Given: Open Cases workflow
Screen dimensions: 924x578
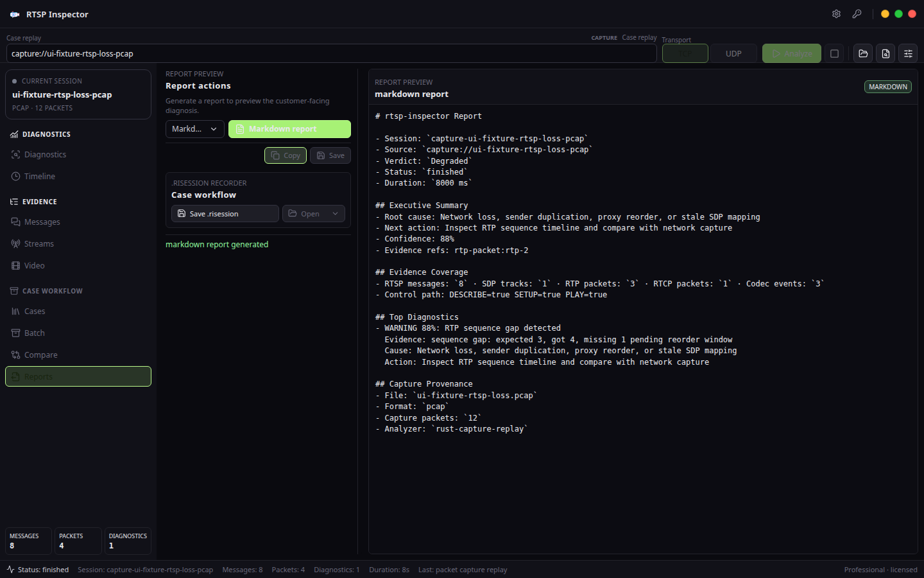Looking at the screenshot, I should [78, 311].
